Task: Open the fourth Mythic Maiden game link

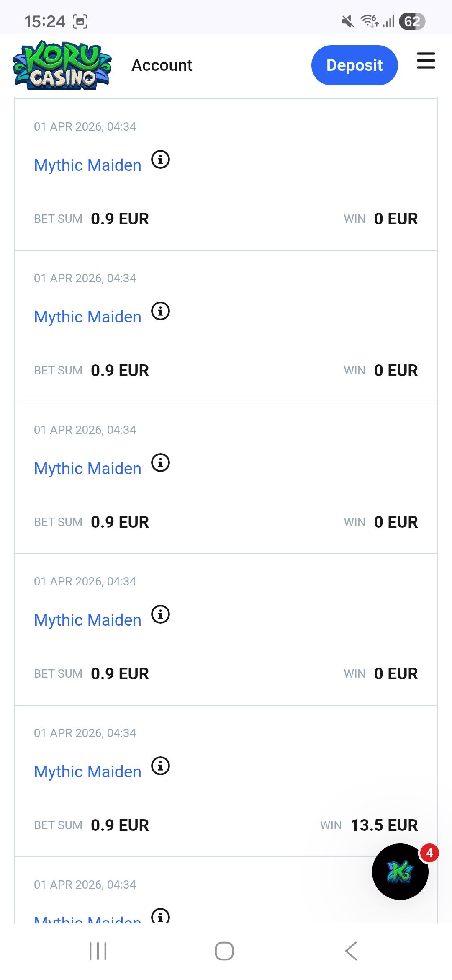Action: [87, 620]
